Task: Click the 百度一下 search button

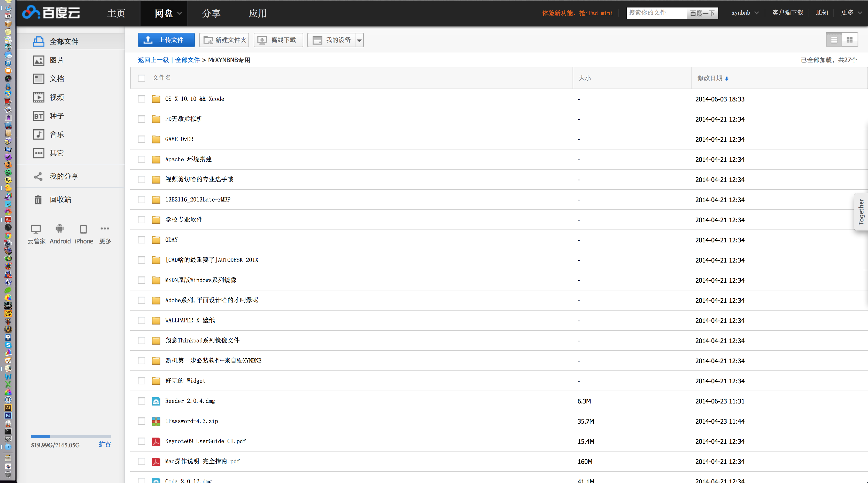Action: (702, 13)
